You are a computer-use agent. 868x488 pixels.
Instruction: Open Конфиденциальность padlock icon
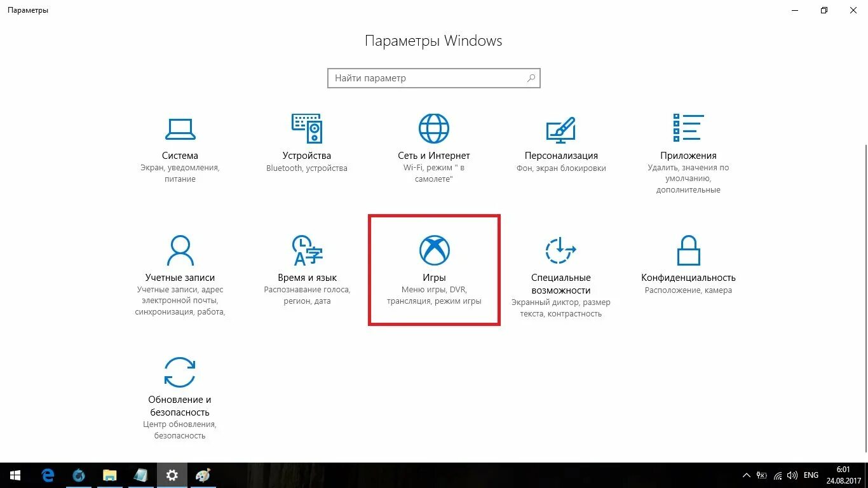pos(688,250)
